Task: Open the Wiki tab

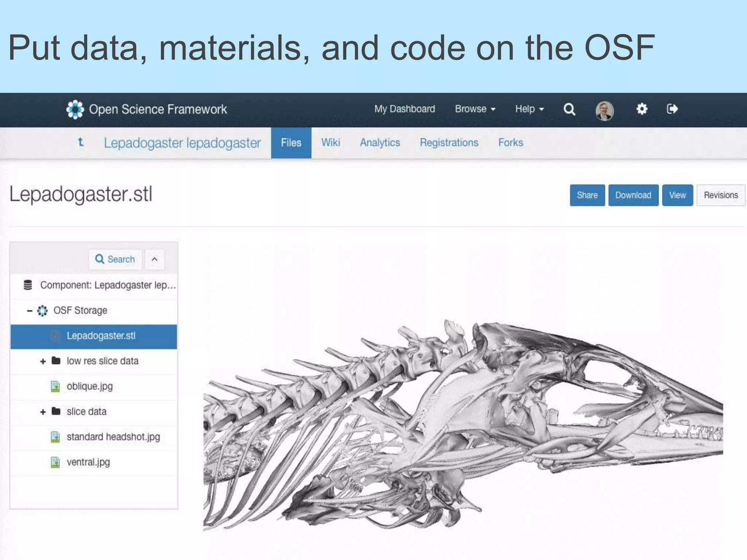Action: click(x=330, y=143)
